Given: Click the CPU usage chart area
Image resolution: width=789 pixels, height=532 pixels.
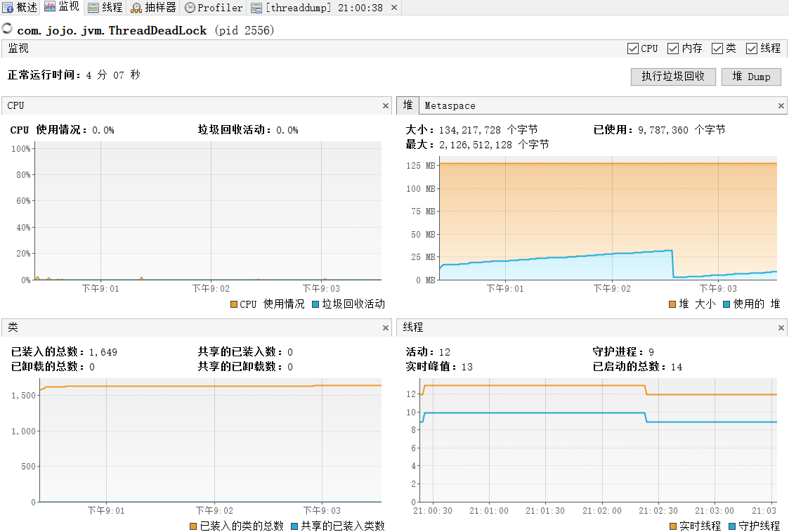Looking at the screenshot, I should [208, 210].
